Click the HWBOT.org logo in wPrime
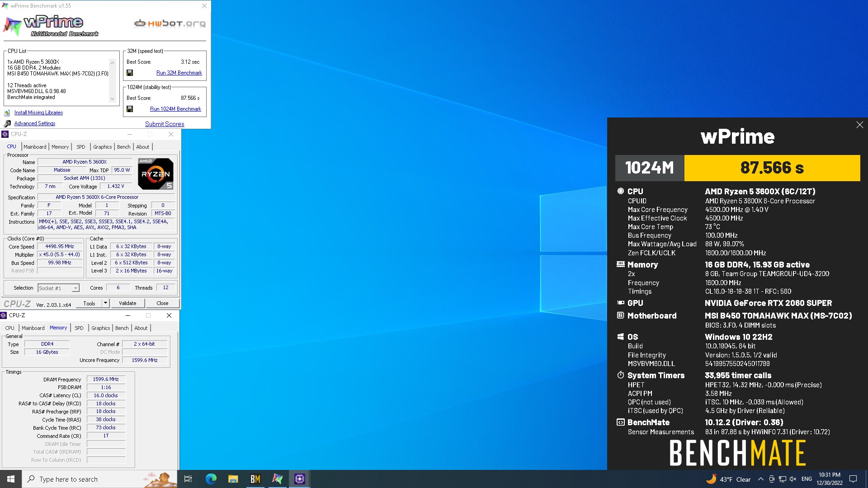The height and width of the screenshot is (488, 868). (x=170, y=23)
